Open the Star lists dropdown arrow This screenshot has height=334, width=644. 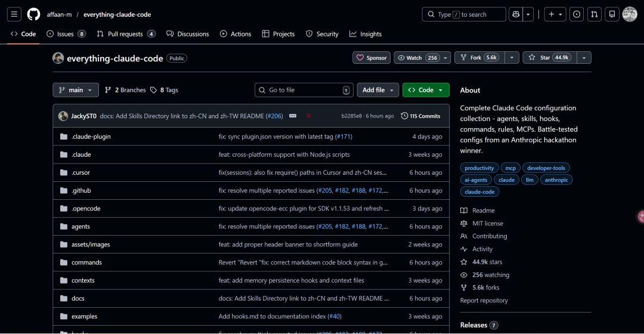[x=584, y=58]
